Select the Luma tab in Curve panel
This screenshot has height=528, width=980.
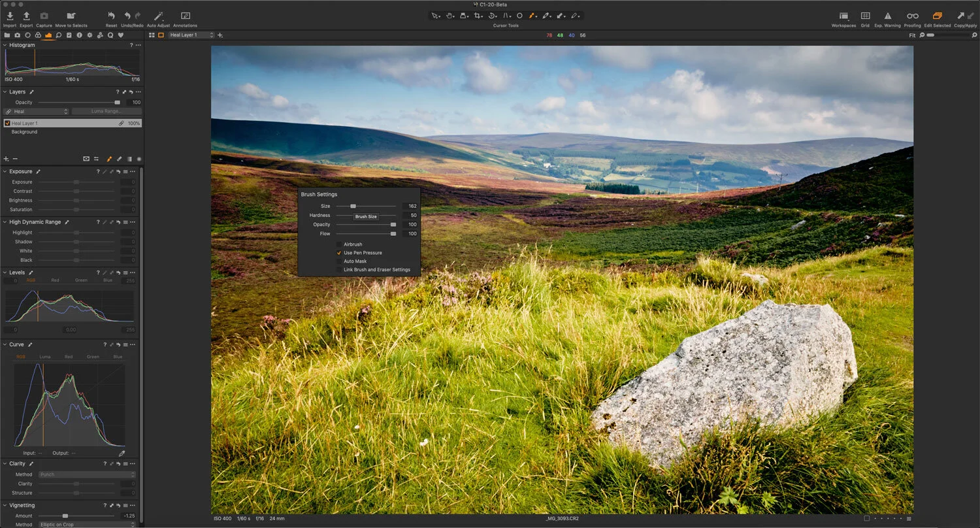coord(45,356)
